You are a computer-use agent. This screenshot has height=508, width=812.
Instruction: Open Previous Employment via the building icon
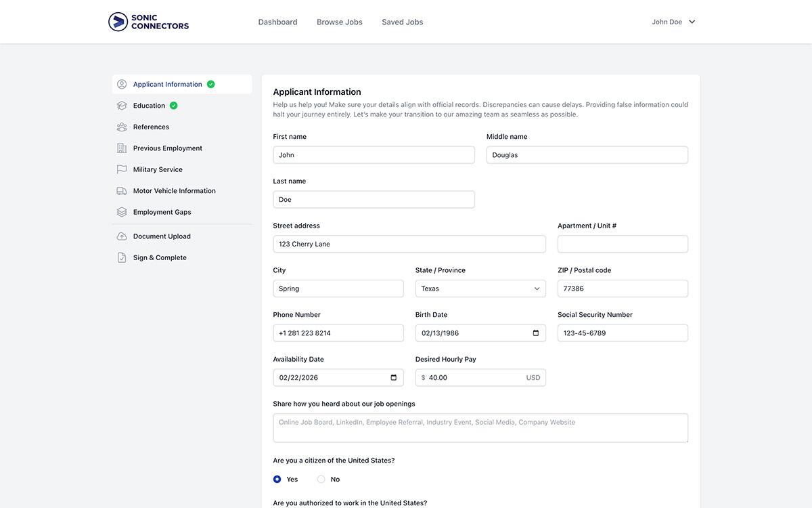pos(121,148)
